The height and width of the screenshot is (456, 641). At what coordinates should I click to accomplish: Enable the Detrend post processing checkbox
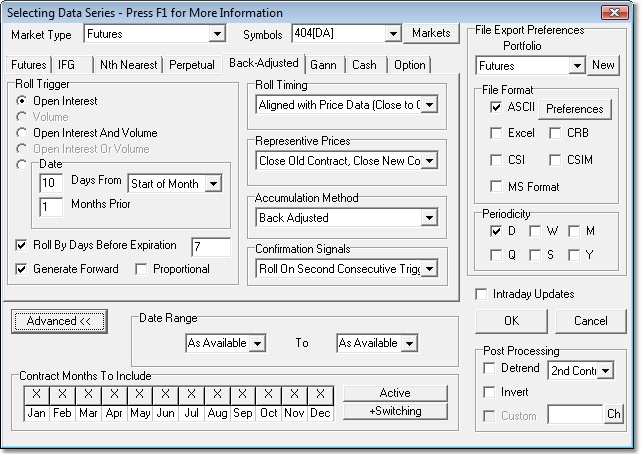(x=490, y=368)
